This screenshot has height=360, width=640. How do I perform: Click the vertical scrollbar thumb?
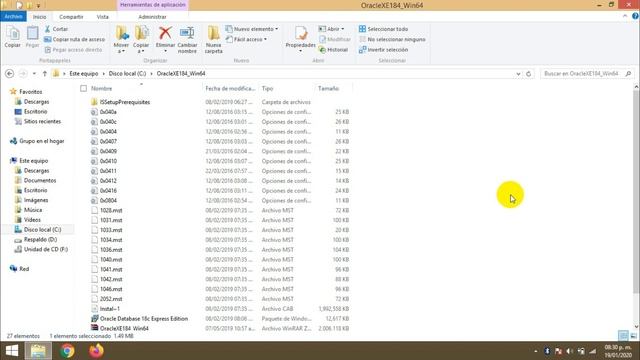pos(636,192)
